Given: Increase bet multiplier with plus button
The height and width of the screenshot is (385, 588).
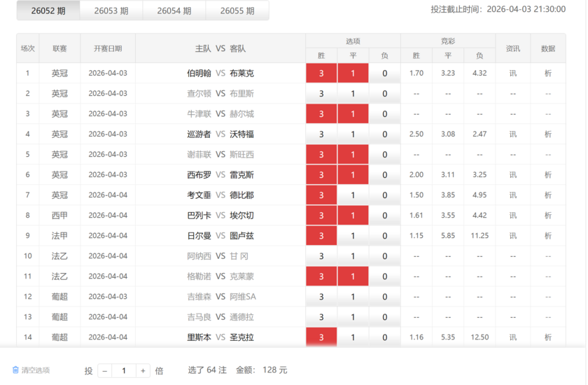Looking at the screenshot, I should [143, 371].
